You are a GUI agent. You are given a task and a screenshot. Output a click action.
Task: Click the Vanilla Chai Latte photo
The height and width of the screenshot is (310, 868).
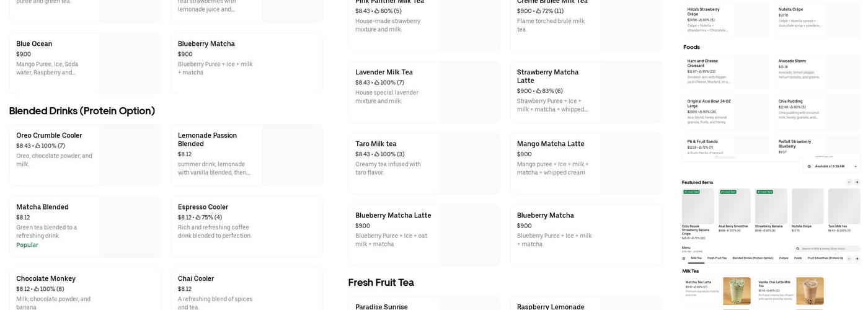pyautogui.click(x=810, y=291)
